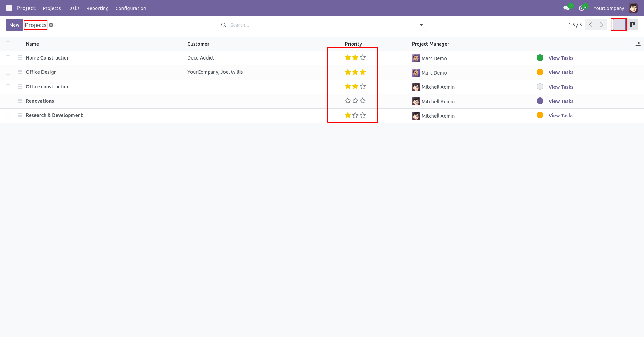The image size is (644, 337).
Task: Click purple status dot of Renovations
Action: 540,101
